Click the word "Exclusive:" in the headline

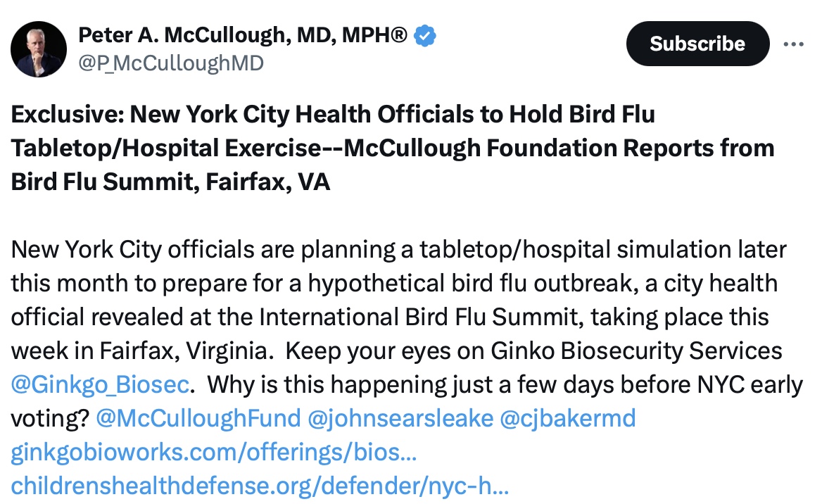67,114
